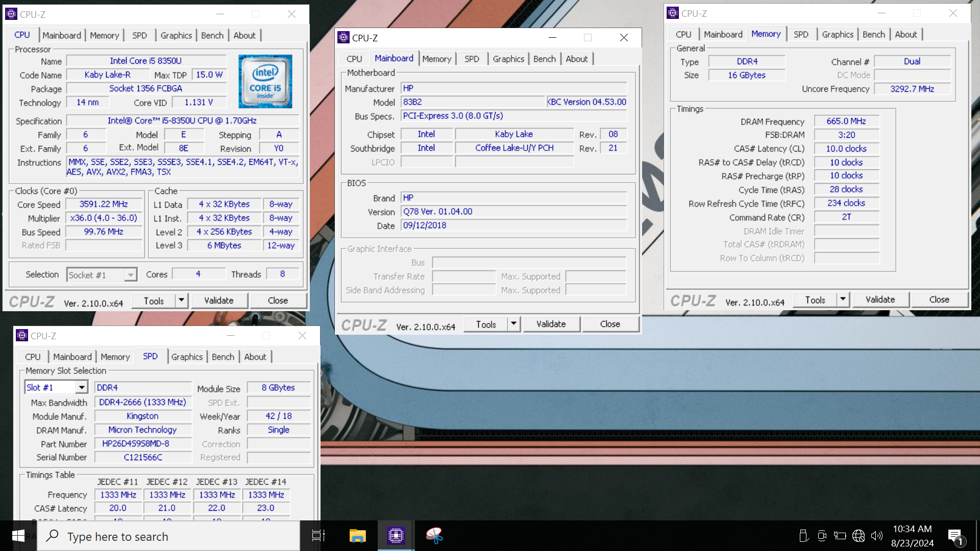Viewport: 980px width, 551px height.
Task: Click the Kingston module manufacturer field
Action: [x=143, y=416]
